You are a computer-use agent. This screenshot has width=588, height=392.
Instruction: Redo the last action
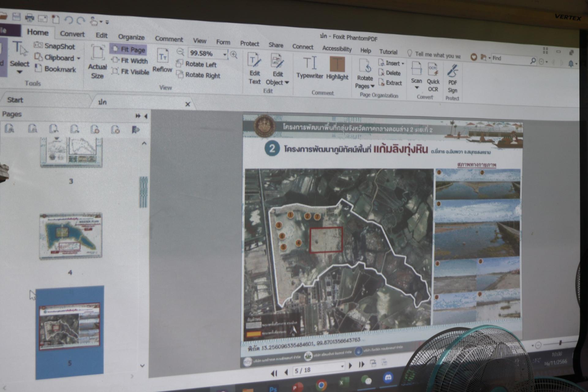pyautogui.click(x=81, y=21)
